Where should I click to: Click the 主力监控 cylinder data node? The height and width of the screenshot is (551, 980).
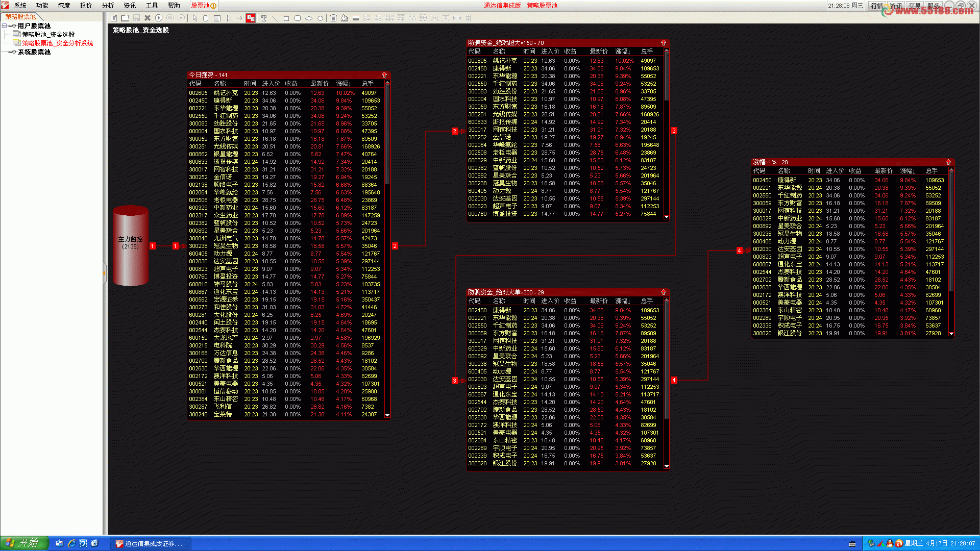(131, 245)
